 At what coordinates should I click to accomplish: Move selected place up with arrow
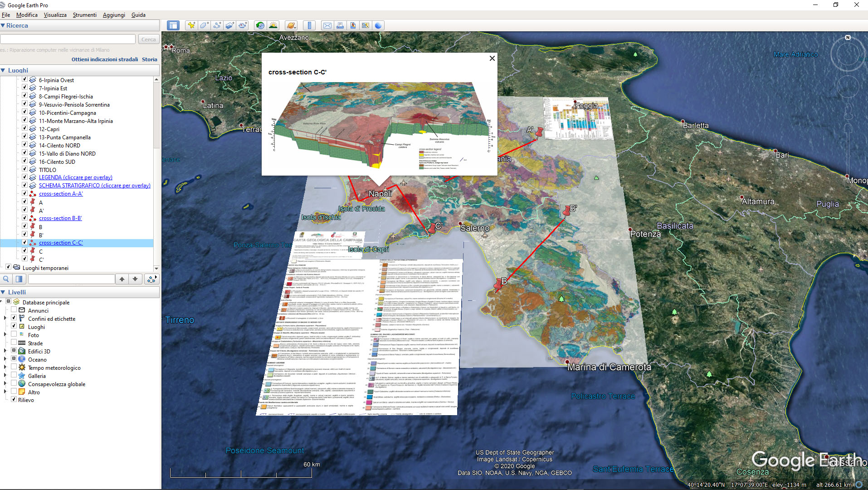122,279
